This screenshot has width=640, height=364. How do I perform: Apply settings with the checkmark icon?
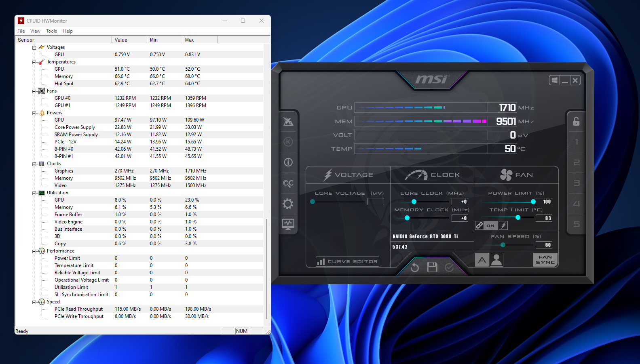click(449, 267)
